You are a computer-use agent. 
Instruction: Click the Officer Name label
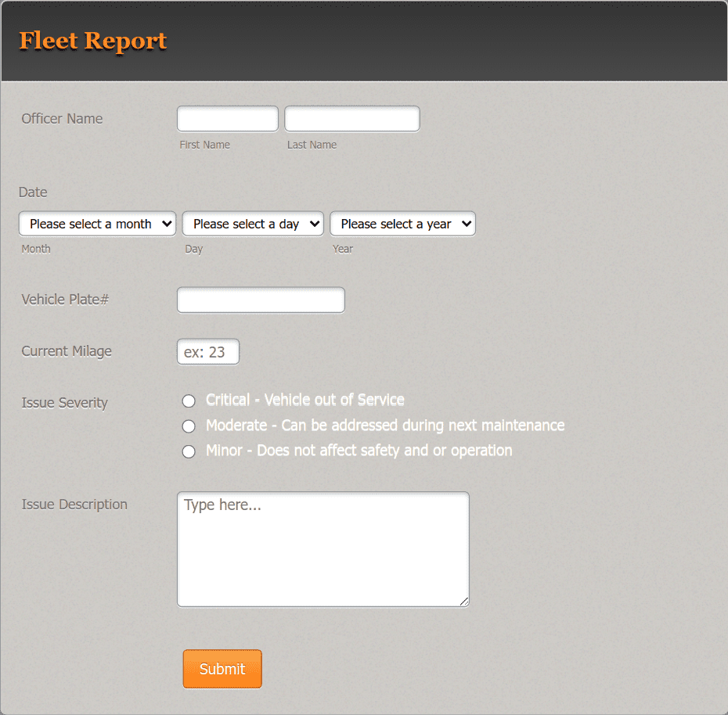pyautogui.click(x=62, y=119)
